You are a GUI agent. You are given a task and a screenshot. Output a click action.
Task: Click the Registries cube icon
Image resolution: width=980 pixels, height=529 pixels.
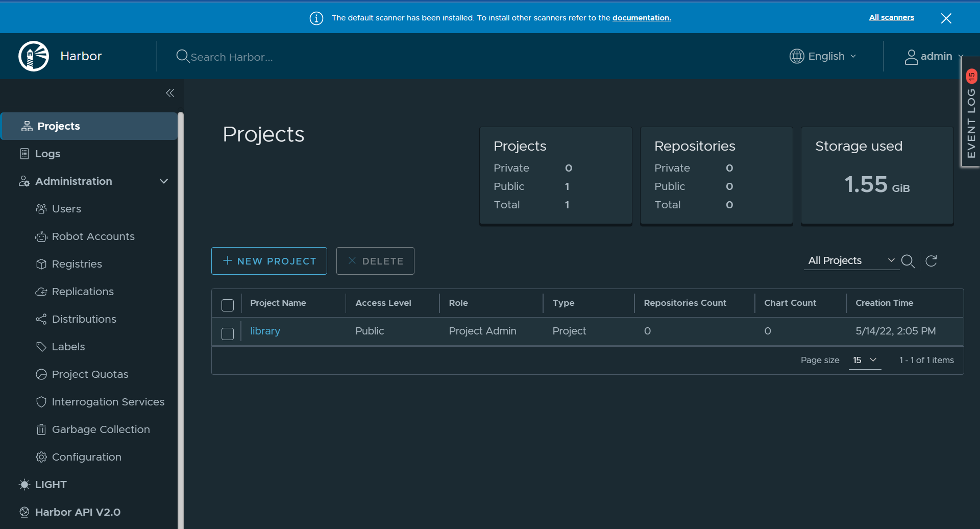41,264
